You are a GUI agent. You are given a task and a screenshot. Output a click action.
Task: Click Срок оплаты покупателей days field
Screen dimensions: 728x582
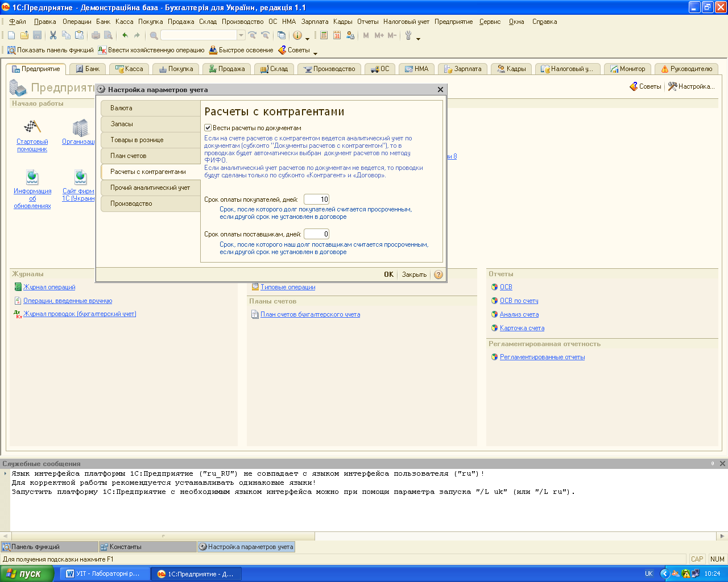click(316, 199)
